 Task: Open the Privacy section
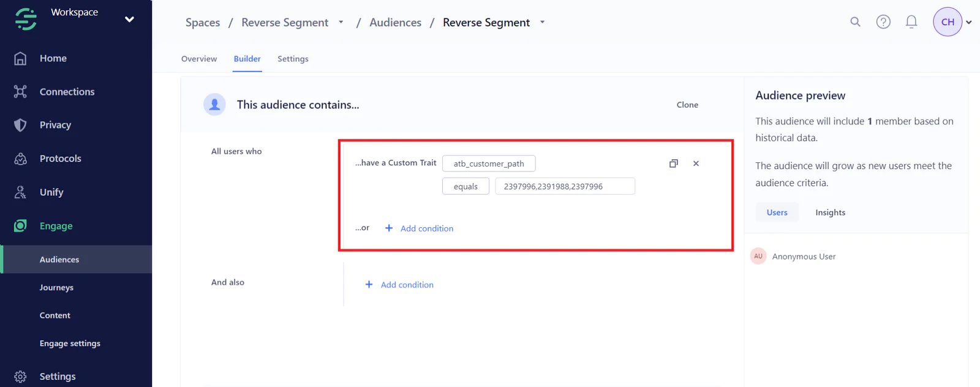click(55, 125)
